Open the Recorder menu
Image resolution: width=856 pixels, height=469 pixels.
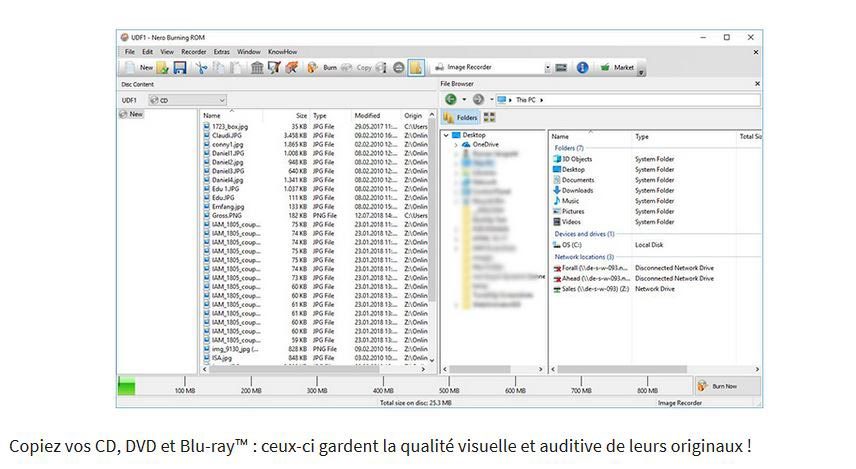click(x=194, y=52)
